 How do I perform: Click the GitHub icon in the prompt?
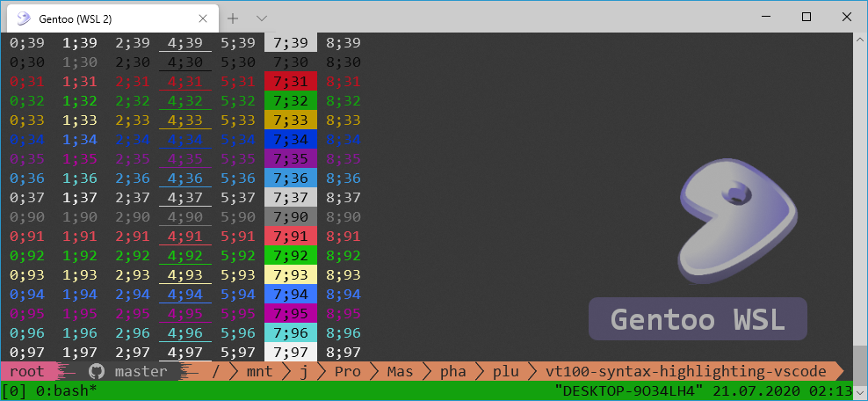(97, 371)
